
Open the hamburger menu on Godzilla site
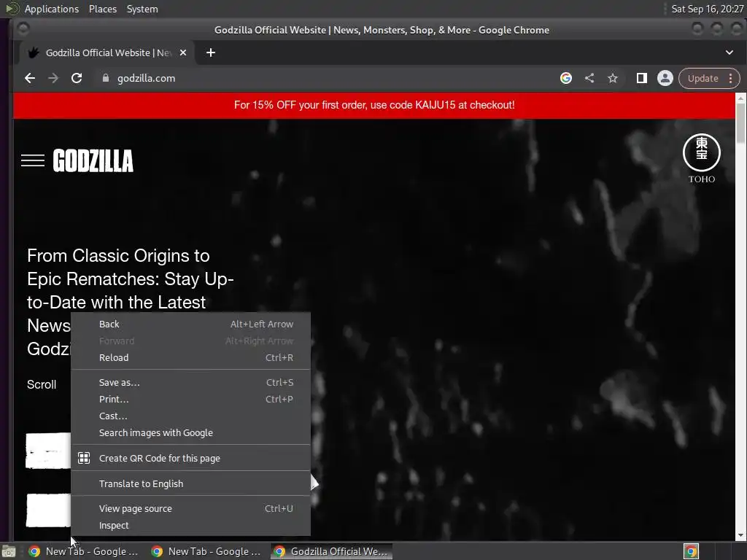click(x=33, y=160)
